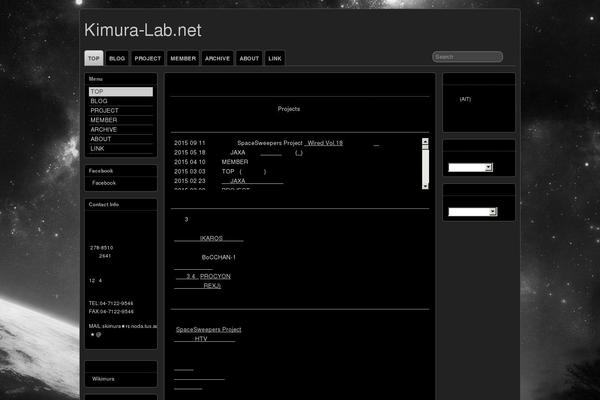600x400 pixels.
Task: Click the BoCCHAN-1 text
Action: pos(218,258)
